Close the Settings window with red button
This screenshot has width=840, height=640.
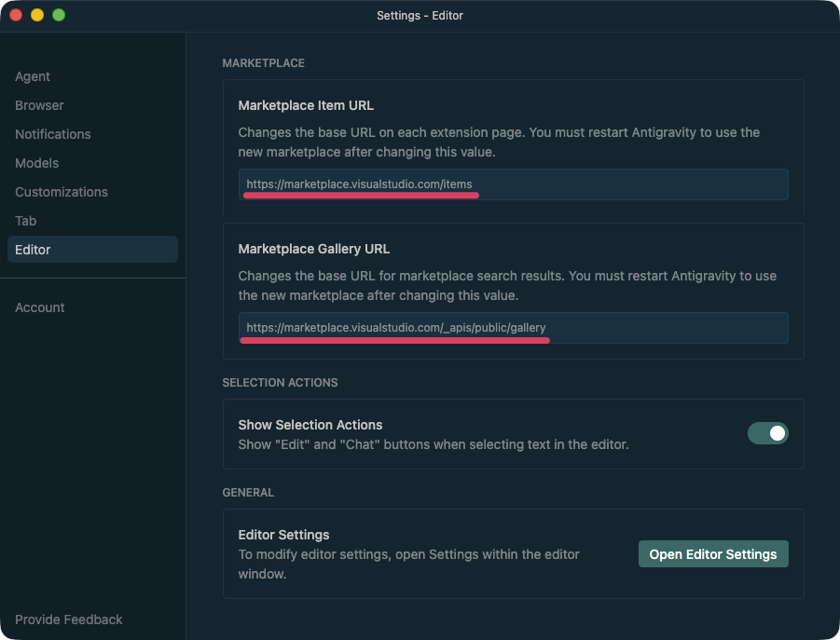(x=16, y=15)
